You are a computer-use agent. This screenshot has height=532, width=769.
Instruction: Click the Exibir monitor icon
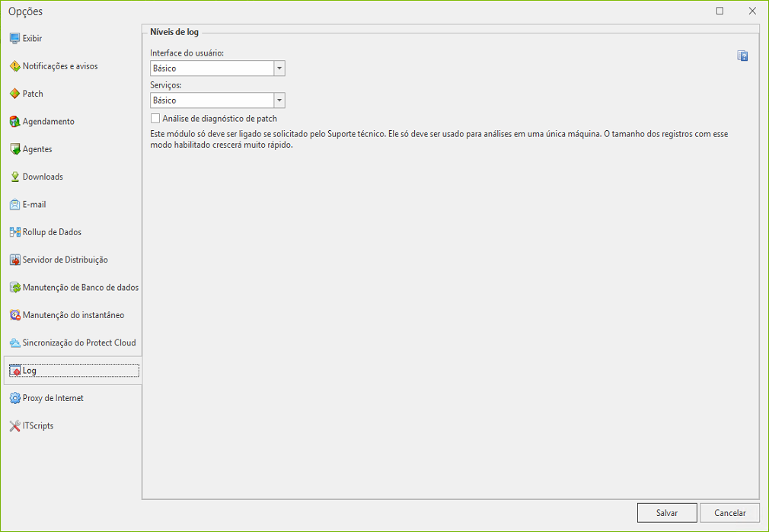[14, 38]
